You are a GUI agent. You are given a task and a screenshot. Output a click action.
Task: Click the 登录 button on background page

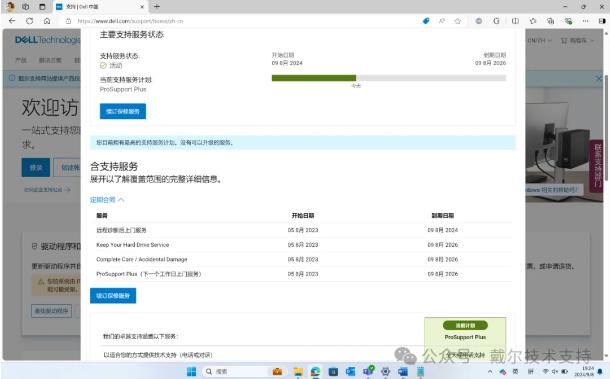(x=36, y=167)
